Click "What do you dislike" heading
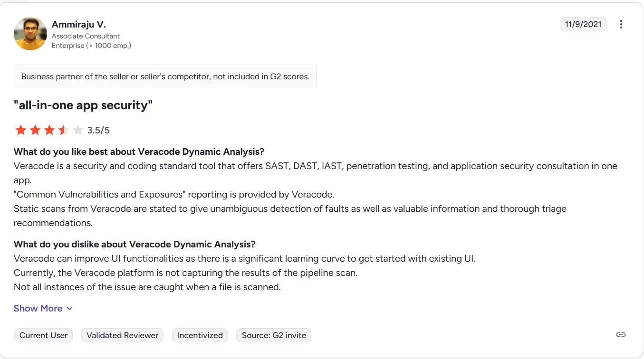 pos(135,244)
